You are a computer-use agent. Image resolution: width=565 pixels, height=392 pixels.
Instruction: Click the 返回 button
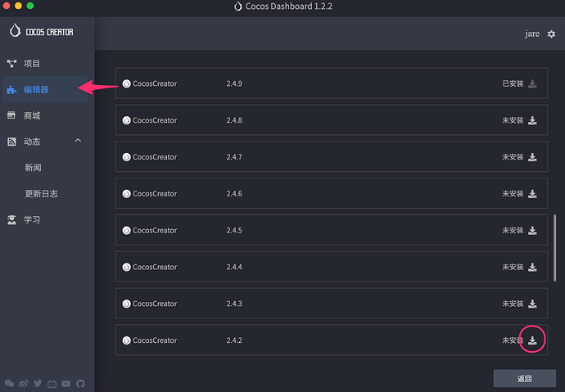click(x=524, y=378)
